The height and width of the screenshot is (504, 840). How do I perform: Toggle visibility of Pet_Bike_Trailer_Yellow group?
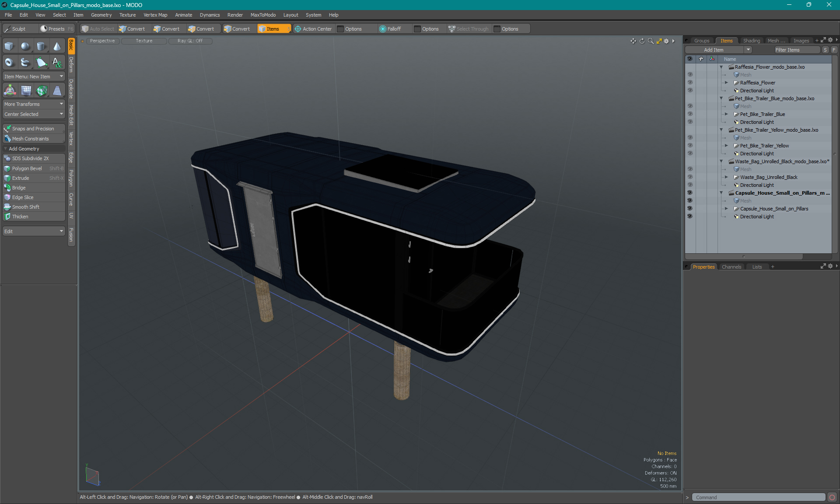pos(690,146)
